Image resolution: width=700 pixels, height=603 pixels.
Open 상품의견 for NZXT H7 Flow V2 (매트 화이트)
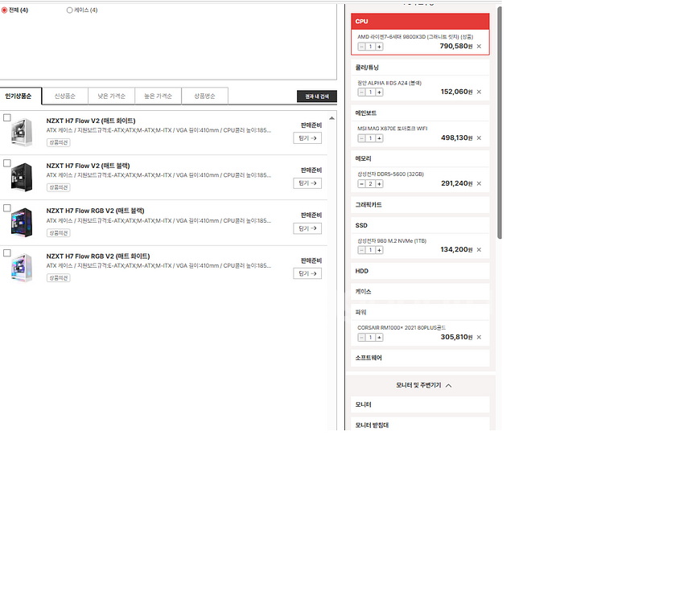[x=59, y=143]
